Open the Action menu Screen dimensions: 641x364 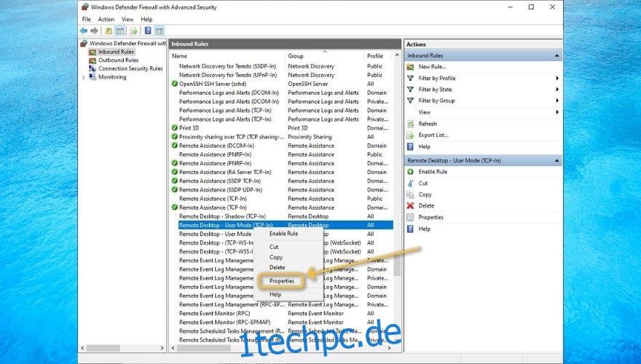pyautogui.click(x=106, y=19)
